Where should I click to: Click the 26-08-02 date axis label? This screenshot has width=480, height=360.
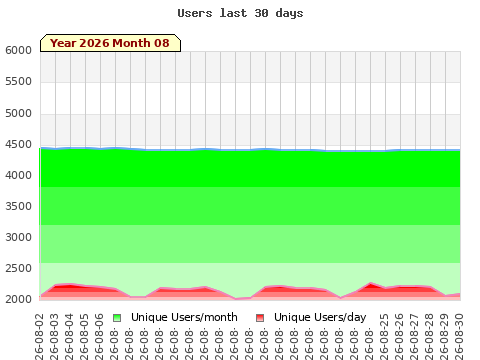click(39, 337)
